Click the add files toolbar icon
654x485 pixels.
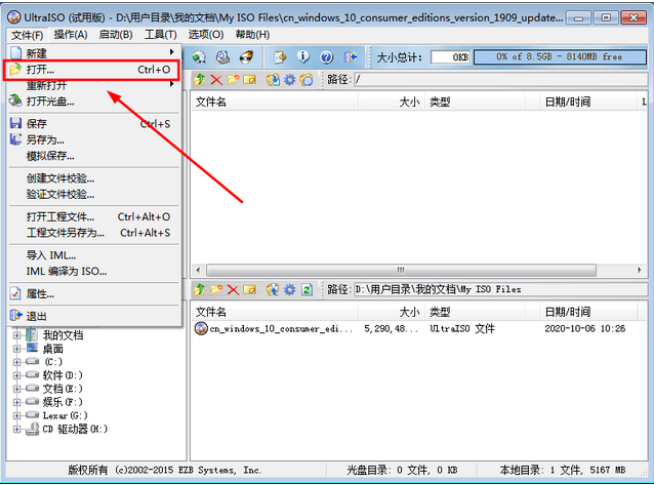pos(280,57)
